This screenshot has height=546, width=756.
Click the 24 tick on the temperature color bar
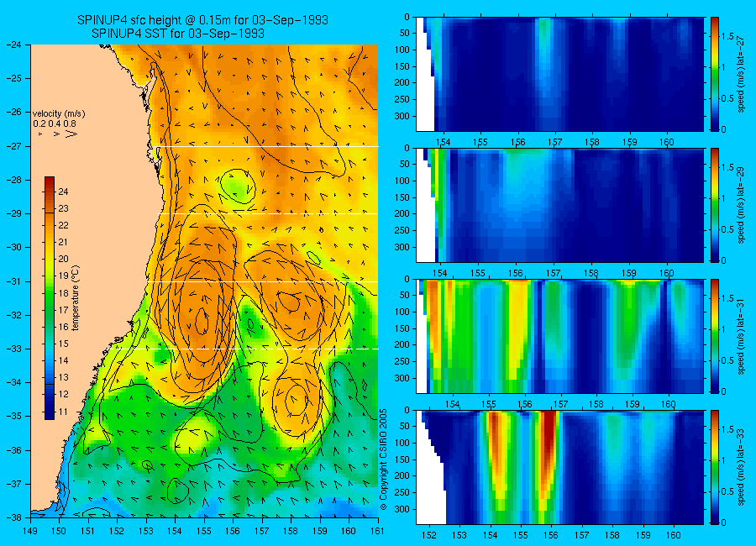pos(63,192)
